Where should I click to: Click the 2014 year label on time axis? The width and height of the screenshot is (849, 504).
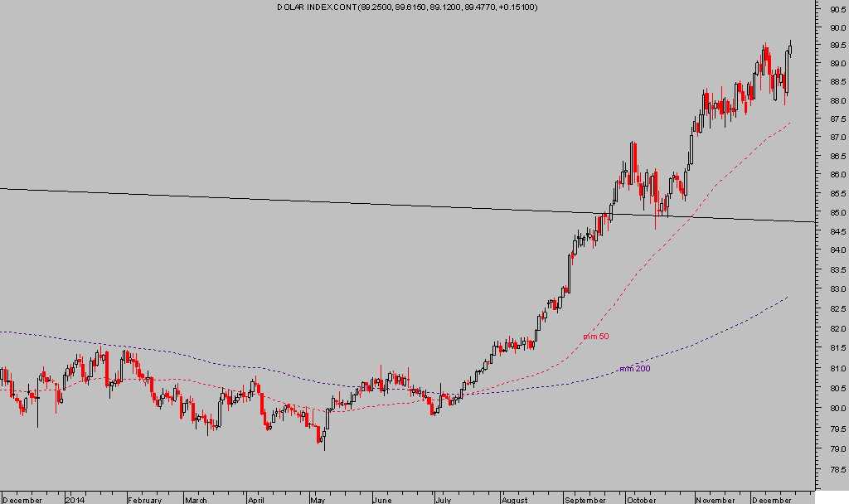point(75,500)
